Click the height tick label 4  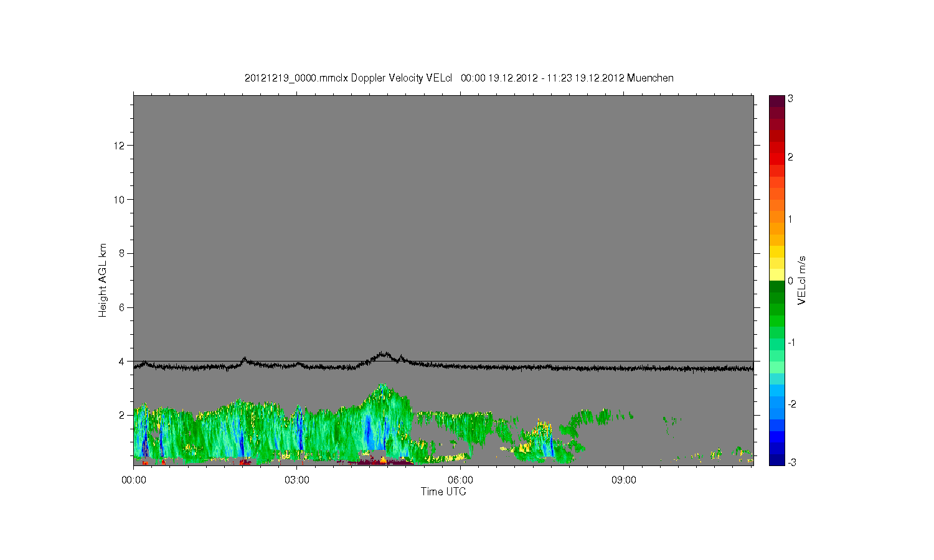pos(123,361)
